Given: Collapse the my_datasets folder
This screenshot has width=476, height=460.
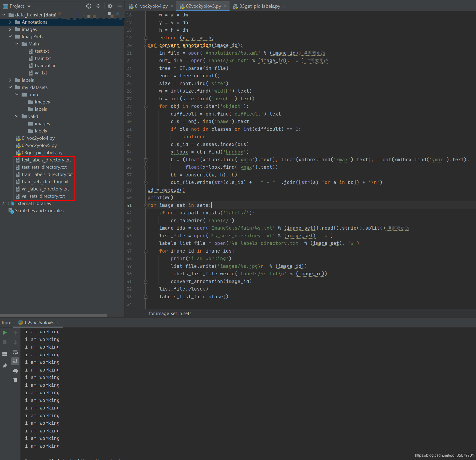Looking at the screenshot, I should coord(10,88).
